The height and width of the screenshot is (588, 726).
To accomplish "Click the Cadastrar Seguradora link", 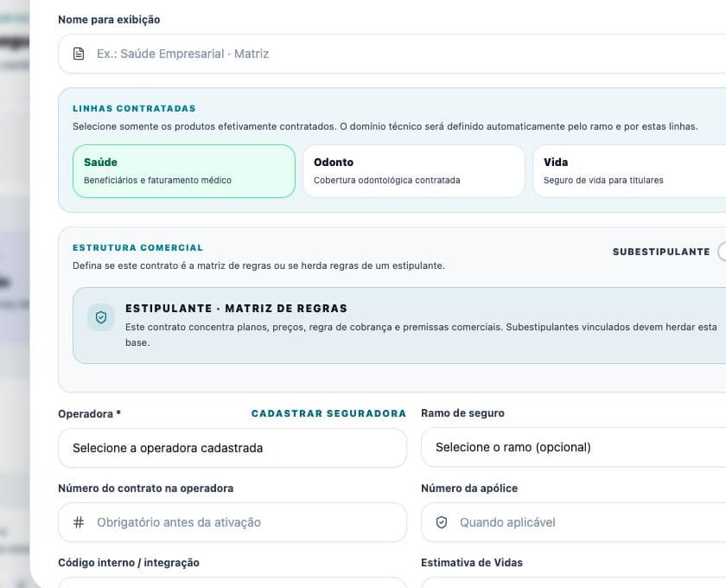I will point(328,413).
